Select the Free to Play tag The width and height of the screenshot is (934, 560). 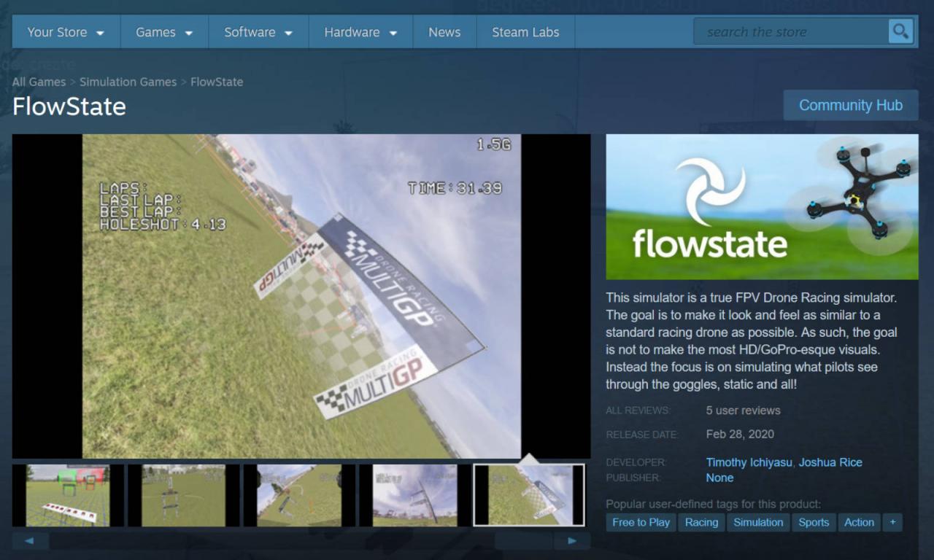641,522
